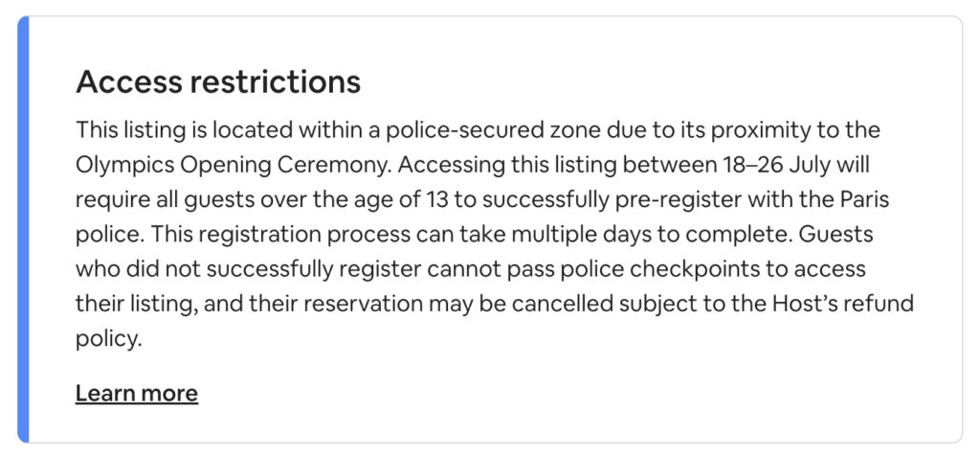The width and height of the screenshot is (980, 456).
Task: Click the text "Olympics Opening Ceremony"
Action: 234,166
